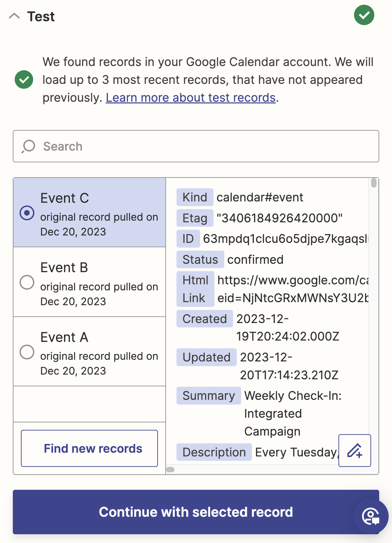Click the vertical scrollbar in record details
This screenshot has width=392, height=543.
pos(373,183)
